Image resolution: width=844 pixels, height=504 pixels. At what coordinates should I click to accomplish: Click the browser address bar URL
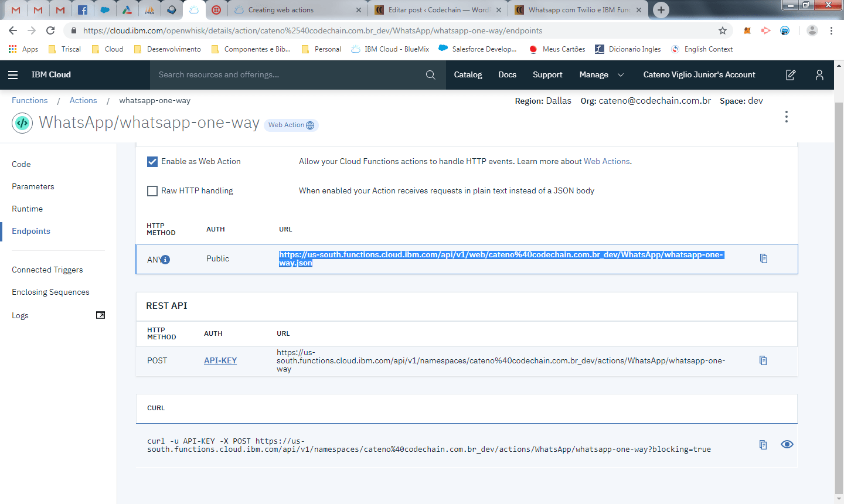(x=312, y=30)
